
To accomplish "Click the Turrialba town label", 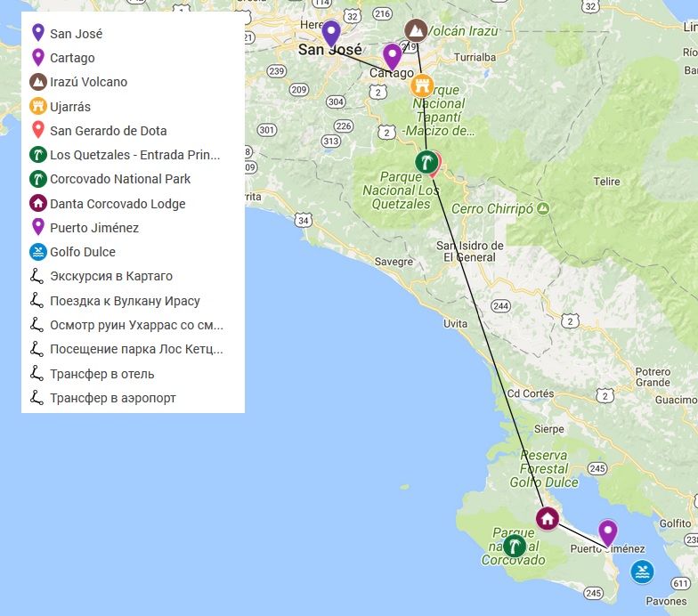I will (x=475, y=57).
